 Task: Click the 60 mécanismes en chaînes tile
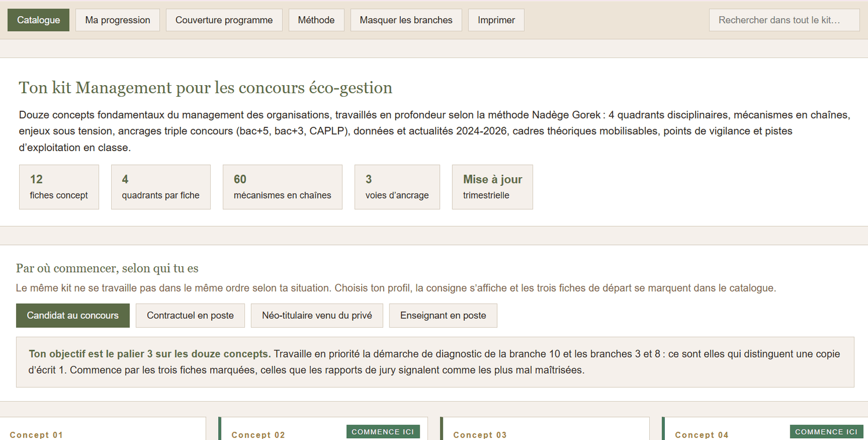tap(282, 187)
